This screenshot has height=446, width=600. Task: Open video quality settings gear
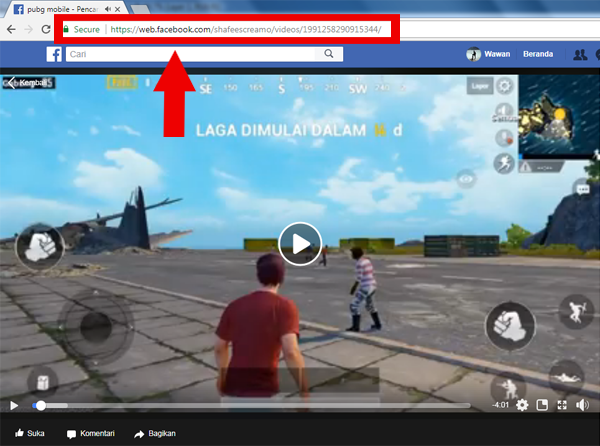coord(522,405)
